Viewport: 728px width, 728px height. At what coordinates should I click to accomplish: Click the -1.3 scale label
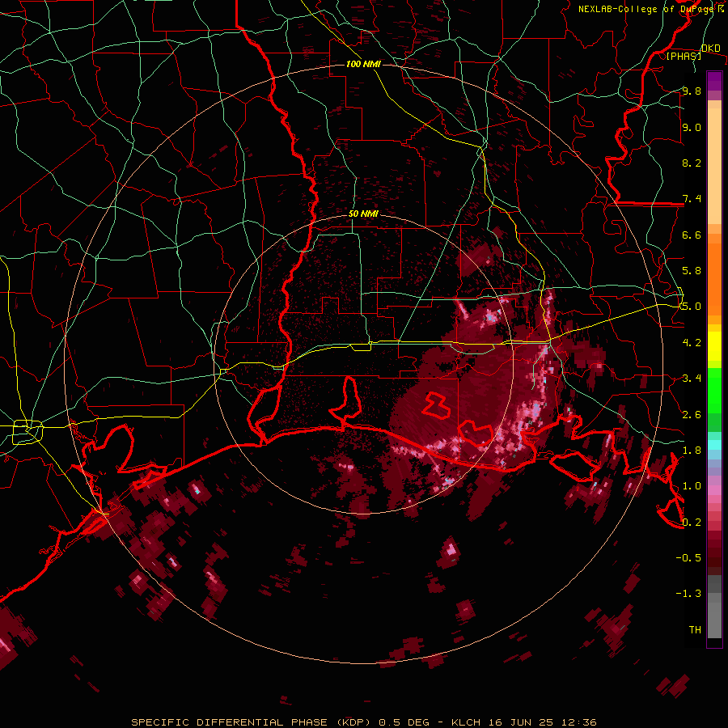click(688, 594)
